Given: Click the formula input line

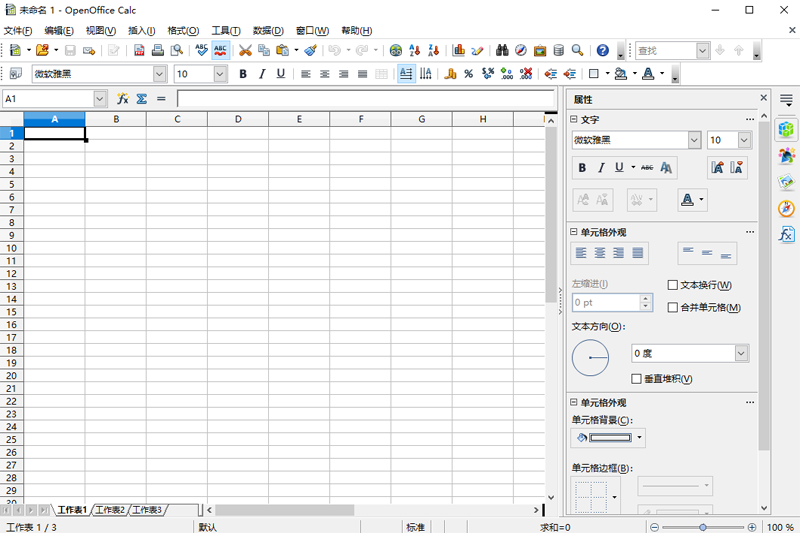Looking at the screenshot, I should (365, 98).
